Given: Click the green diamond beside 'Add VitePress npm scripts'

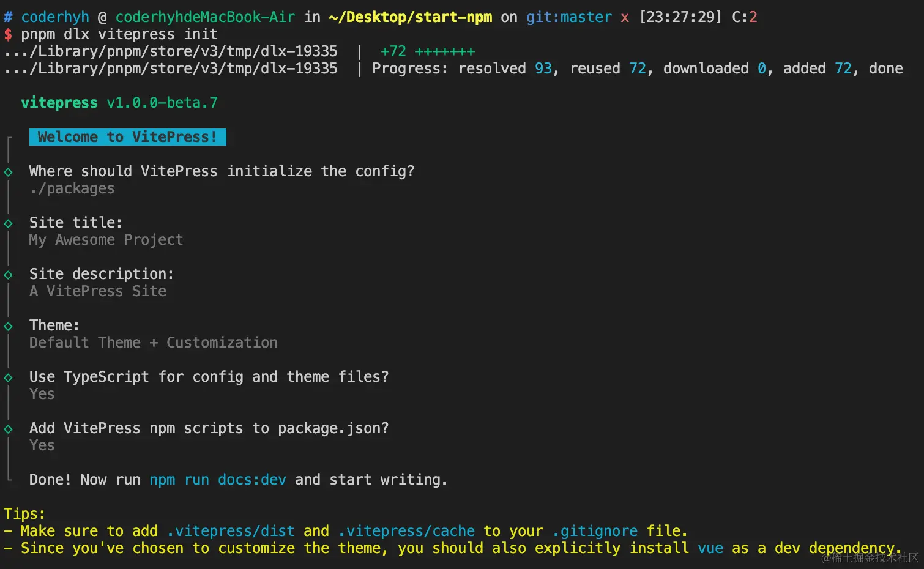Looking at the screenshot, I should (x=8, y=429).
